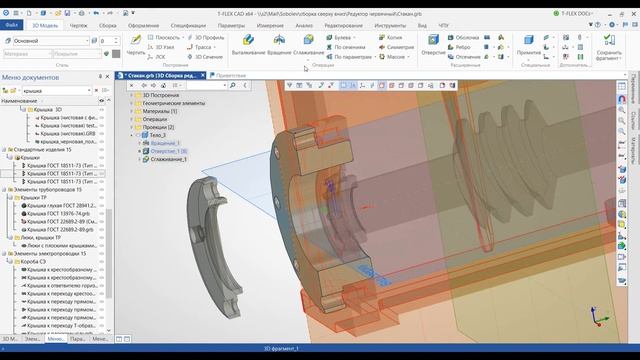This screenshot has height=360, width=640.
Task: Toggle the eye column header in document menu
Action: pyautogui.click(x=102, y=101)
